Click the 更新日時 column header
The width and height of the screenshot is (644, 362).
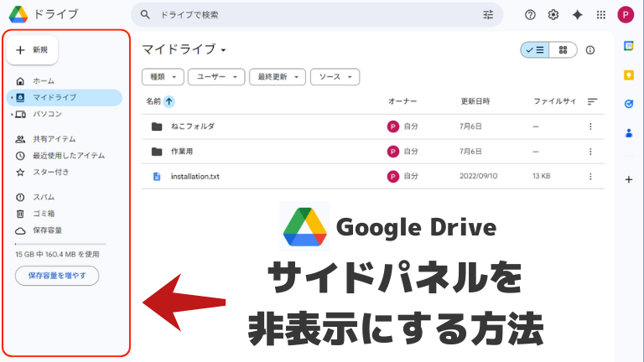coord(475,101)
